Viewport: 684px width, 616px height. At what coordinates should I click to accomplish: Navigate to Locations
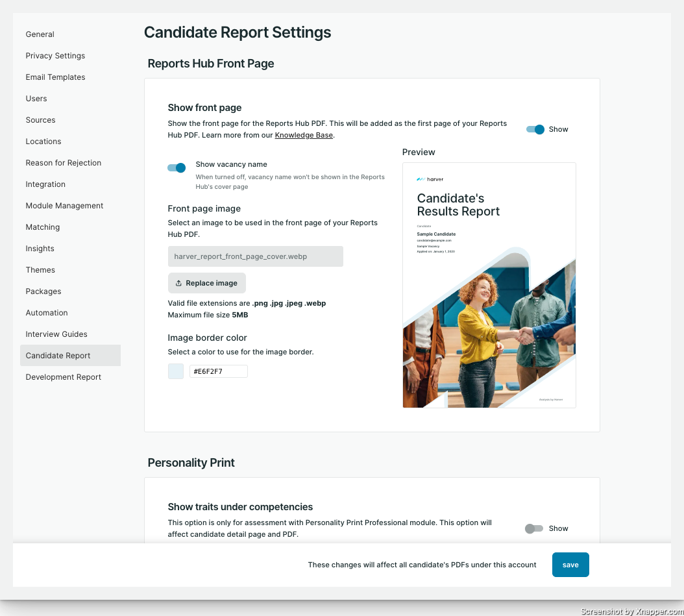(43, 141)
